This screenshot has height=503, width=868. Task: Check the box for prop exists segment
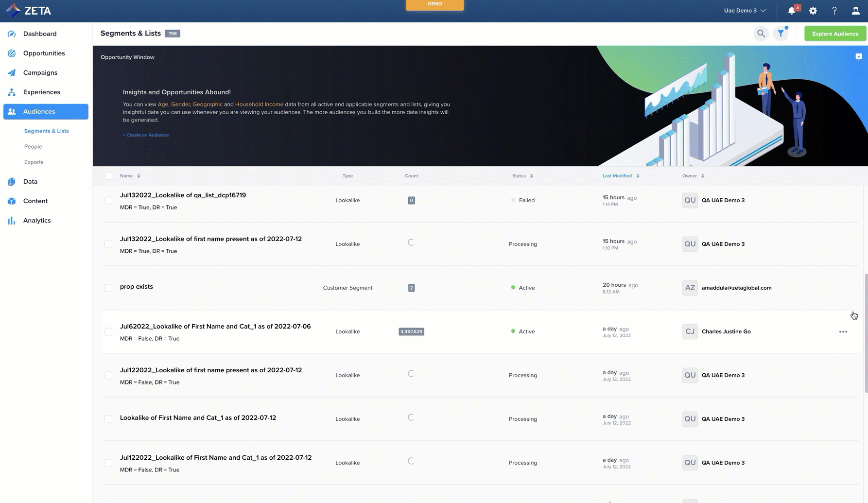coord(108,288)
